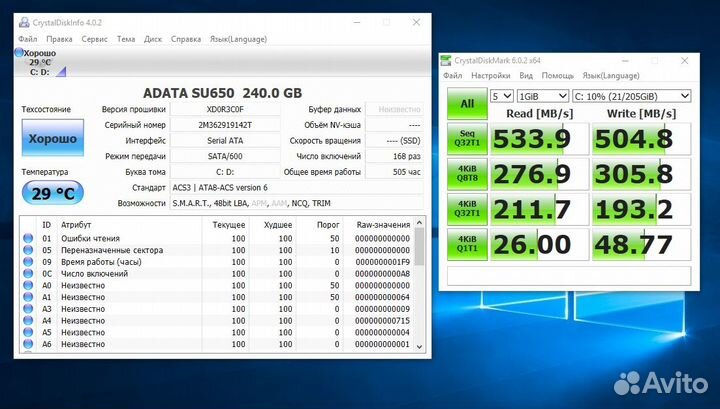
Task: Open Файл menu in CrystalDiskInfo
Action: 28,39
